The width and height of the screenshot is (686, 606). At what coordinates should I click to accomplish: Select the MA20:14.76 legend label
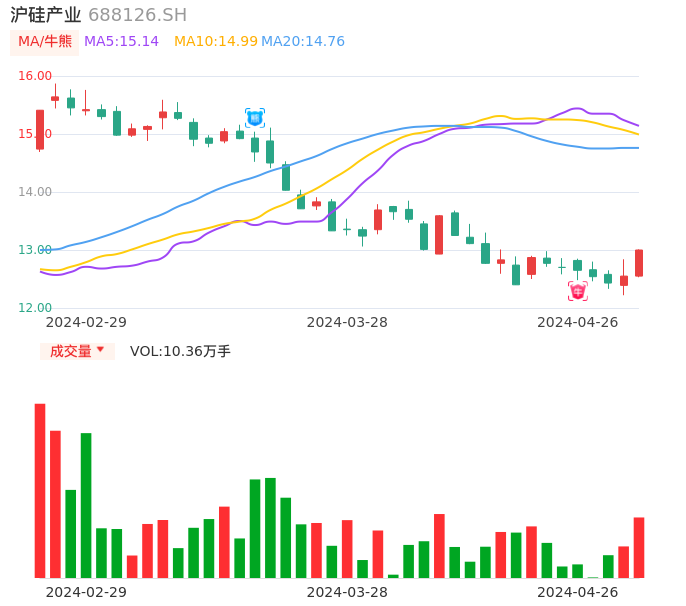coord(302,41)
